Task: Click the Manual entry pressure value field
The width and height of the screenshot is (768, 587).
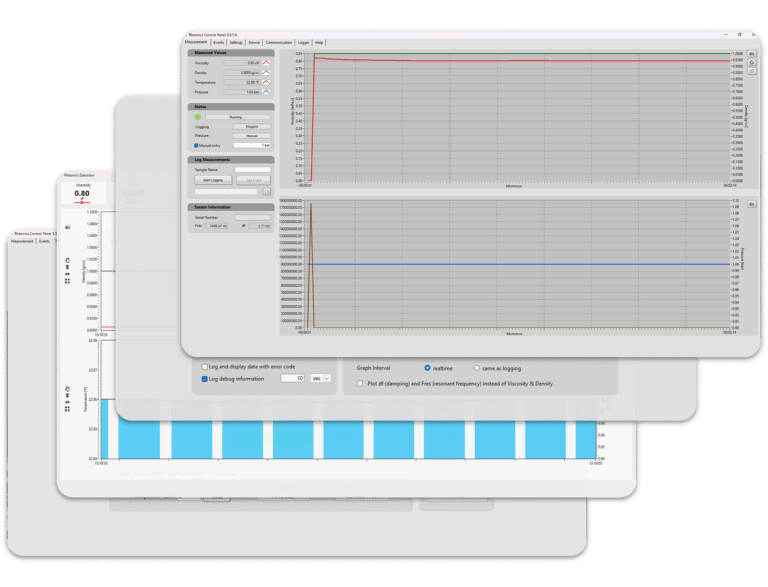Action: [252, 146]
